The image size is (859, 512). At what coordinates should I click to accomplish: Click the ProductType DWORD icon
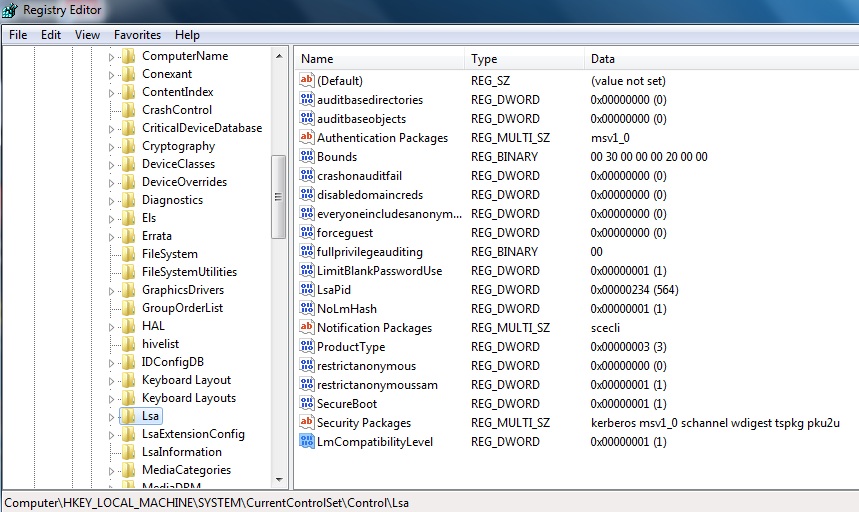point(307,346)
